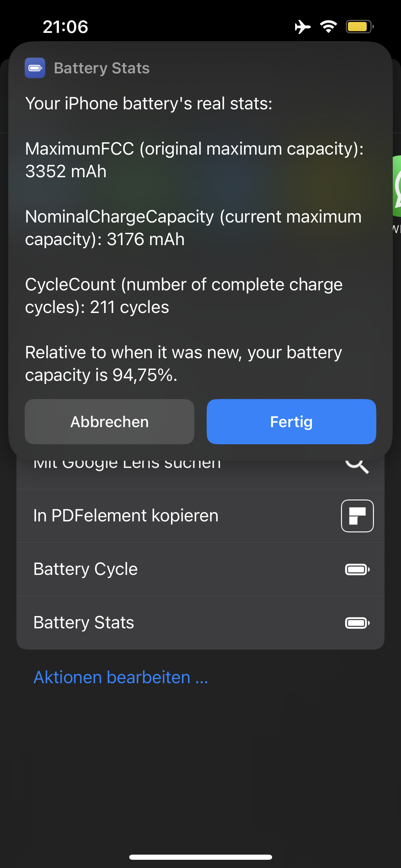
Task: Tap the battery capacity 94,75% message
Action: tap(184, 364)
